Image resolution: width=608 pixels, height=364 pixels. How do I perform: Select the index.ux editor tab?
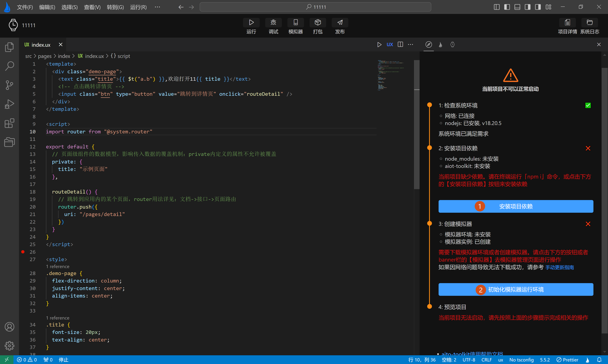(41, 45)
